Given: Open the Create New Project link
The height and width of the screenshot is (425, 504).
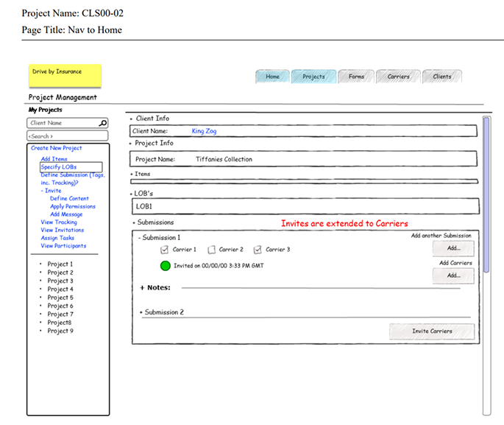Looking at the screenshot, I should (57, 148).
